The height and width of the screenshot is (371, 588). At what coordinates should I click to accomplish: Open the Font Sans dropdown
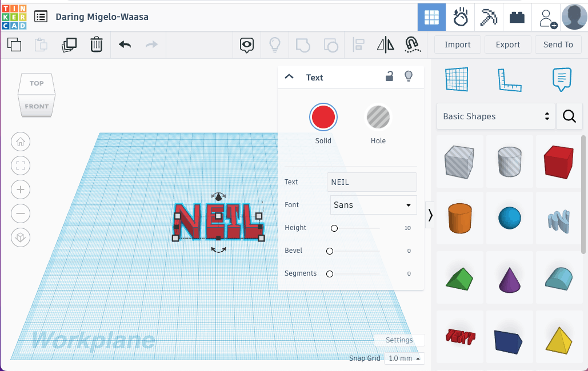pyautogui.click(x=374, y=205)
